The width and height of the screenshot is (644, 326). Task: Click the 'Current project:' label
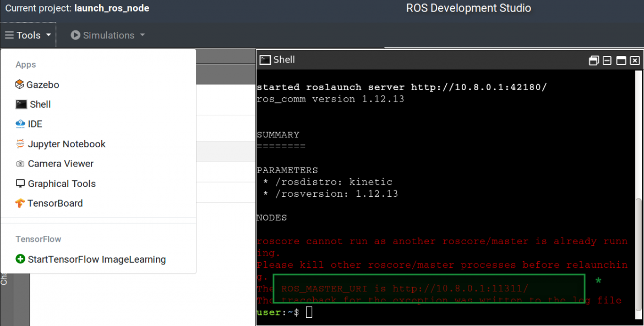(x=38, y=8)
